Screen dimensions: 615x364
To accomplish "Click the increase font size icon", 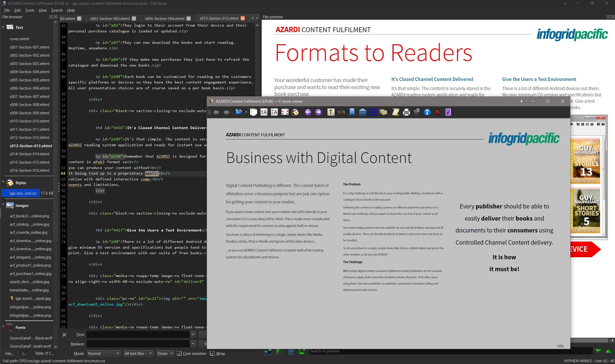I will [x=264, y=112].
